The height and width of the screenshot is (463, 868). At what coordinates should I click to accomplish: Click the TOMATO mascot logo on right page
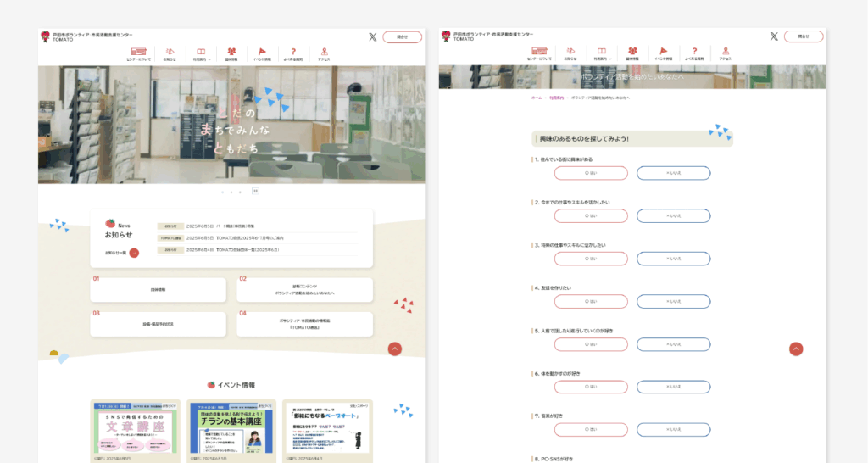click(x=446, y=36)
